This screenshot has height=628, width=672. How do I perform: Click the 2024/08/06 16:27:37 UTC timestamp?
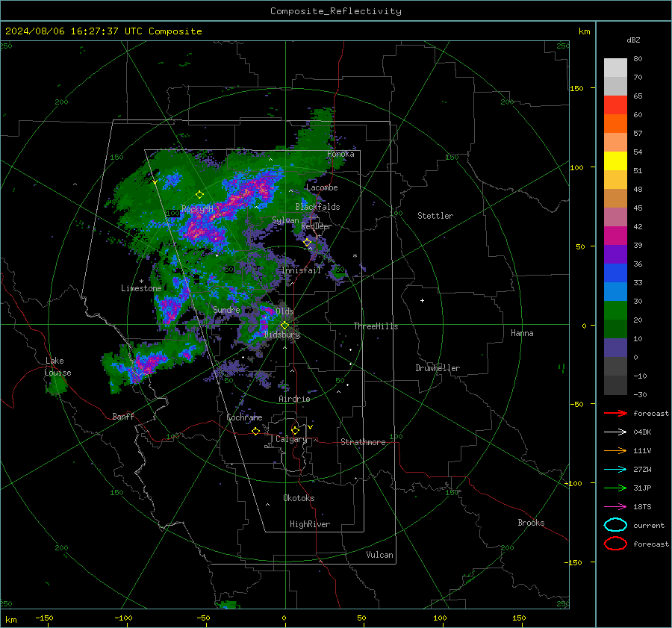tap(65, 31)
